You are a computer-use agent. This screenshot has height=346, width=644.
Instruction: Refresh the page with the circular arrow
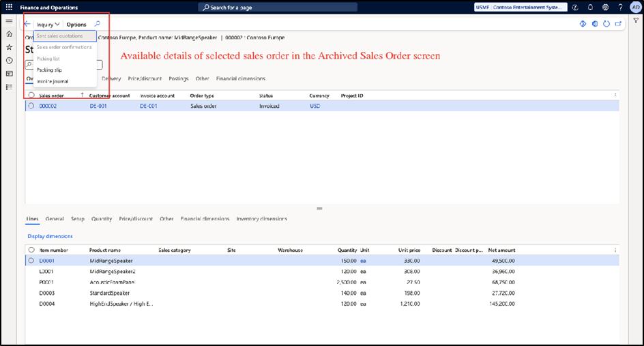[606, 24]
